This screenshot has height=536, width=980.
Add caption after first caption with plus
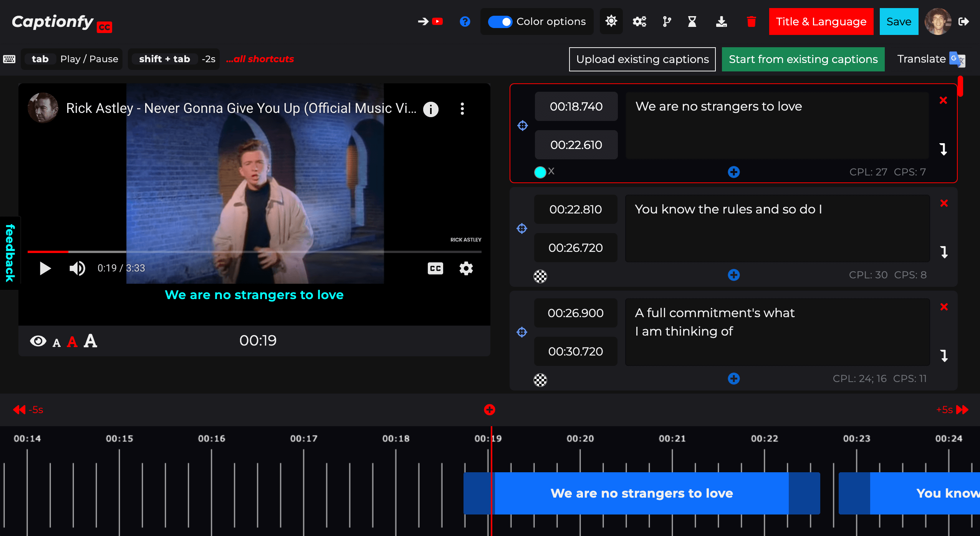[734, 172]
